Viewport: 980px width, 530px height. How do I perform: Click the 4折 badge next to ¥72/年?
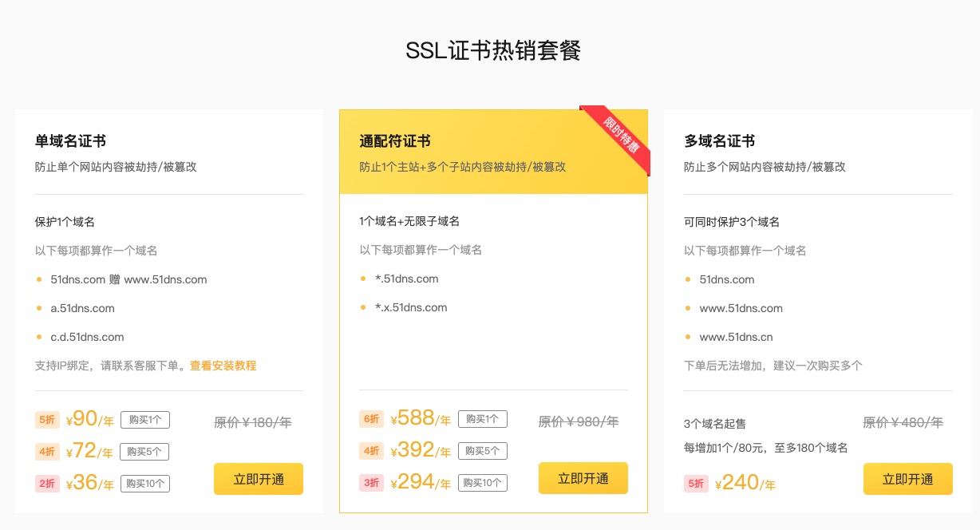click(47, 451)
